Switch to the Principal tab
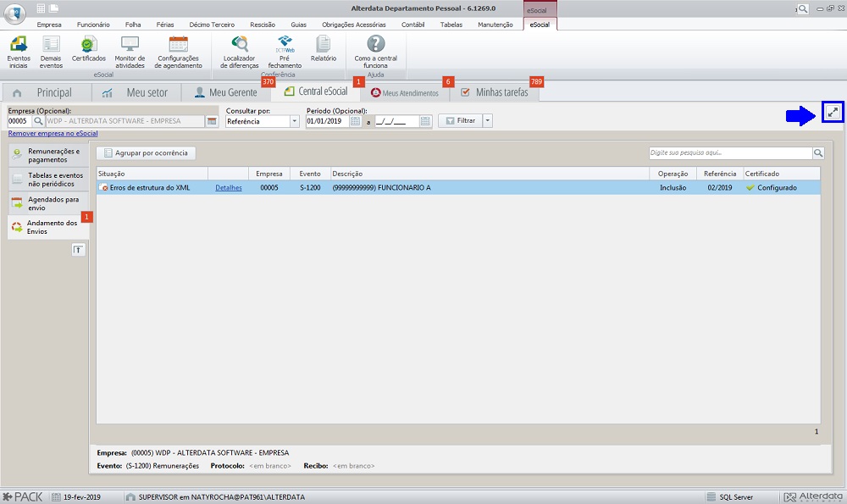 click(x=47, y=92)
